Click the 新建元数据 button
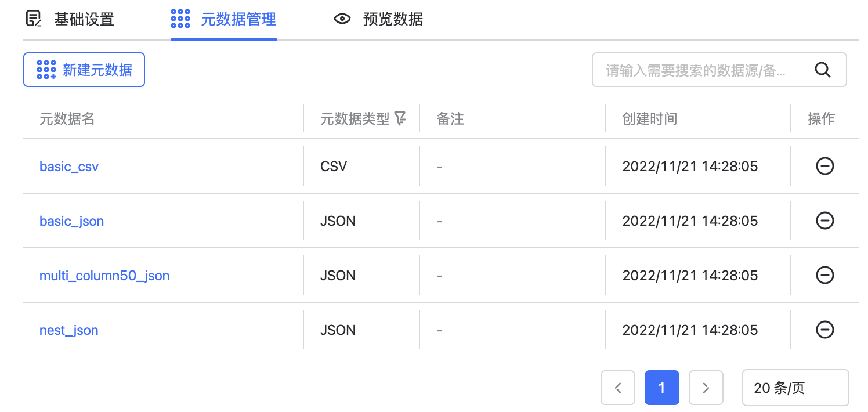 click(x=84, y=70)
